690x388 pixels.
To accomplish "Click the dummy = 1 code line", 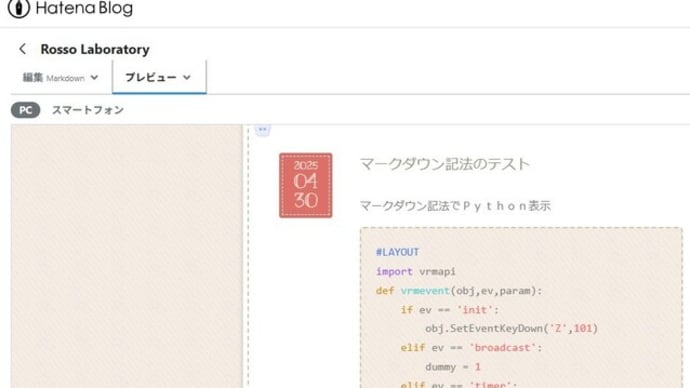I will tap(453, 366).
